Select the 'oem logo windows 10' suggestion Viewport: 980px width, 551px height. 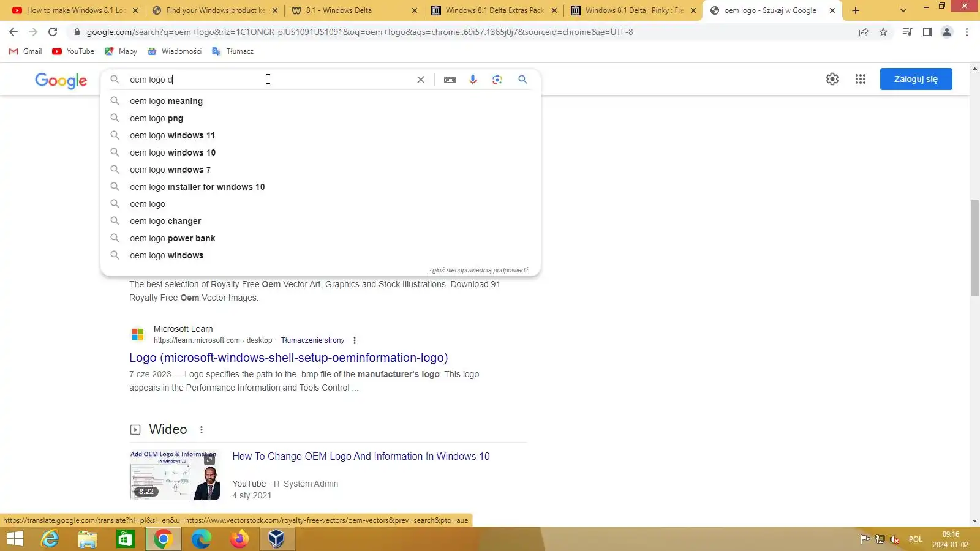tap(320, 152)
